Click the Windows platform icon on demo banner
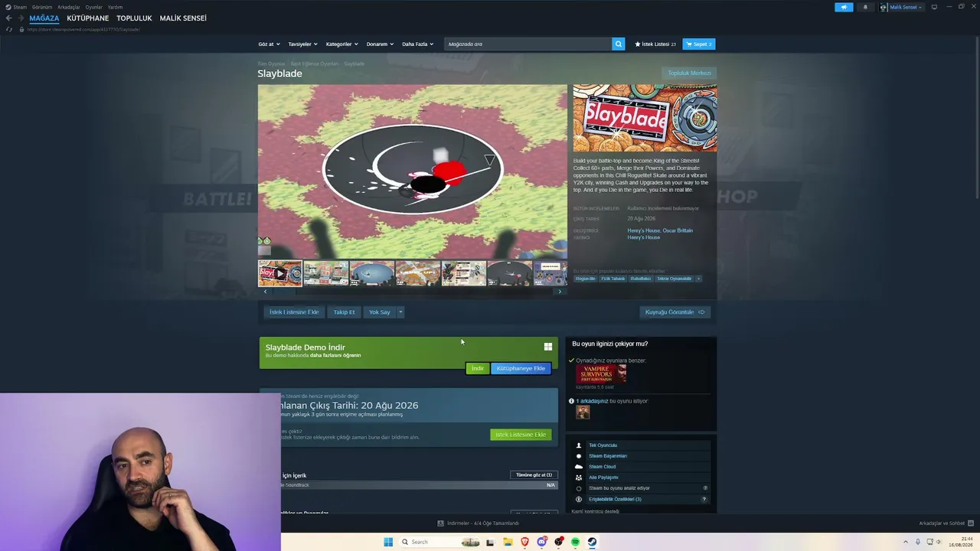Image resolution: width=980 pixels, height=551 pixels. 548,347
